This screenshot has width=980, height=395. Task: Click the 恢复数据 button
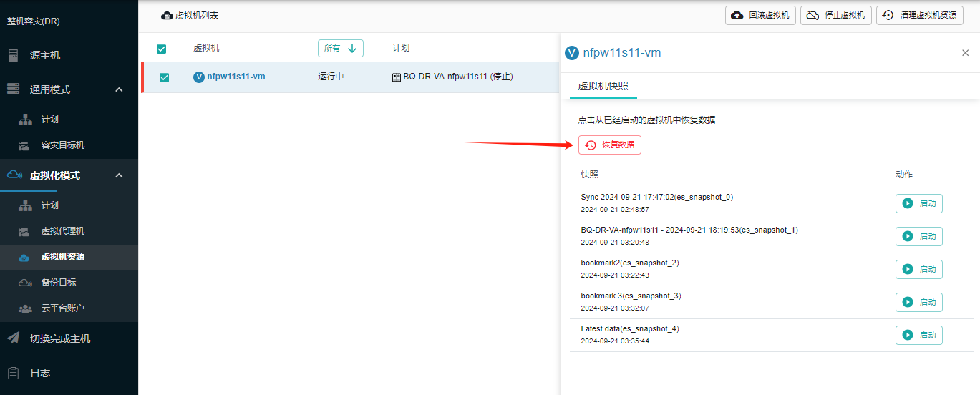pyautogui.click(x=610, y=145)
